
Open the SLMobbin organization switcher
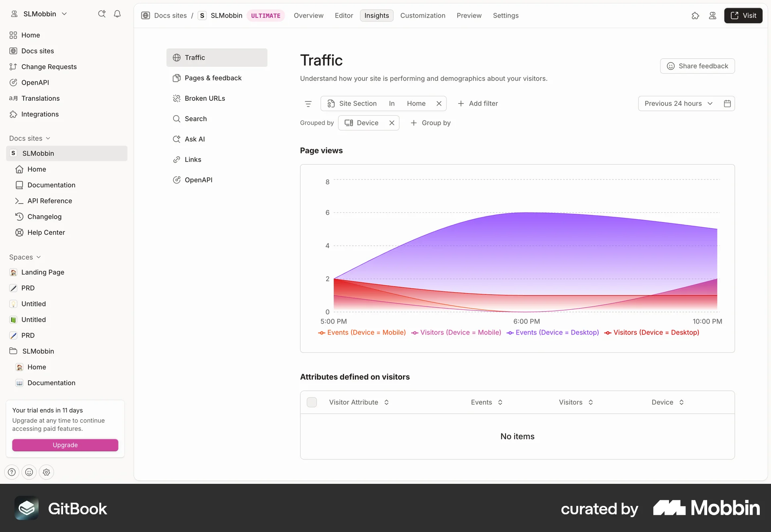(39, 14)
